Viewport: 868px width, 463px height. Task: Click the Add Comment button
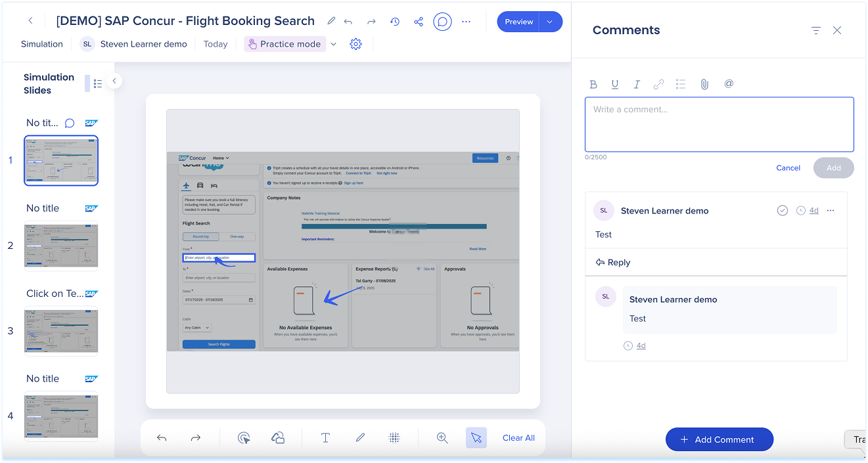pos(719,439)
